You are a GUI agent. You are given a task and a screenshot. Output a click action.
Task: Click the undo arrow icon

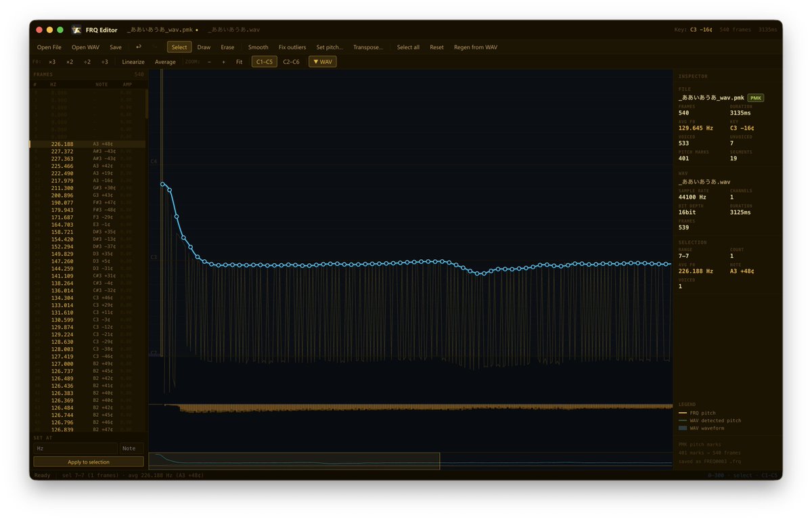pos(139,47)
